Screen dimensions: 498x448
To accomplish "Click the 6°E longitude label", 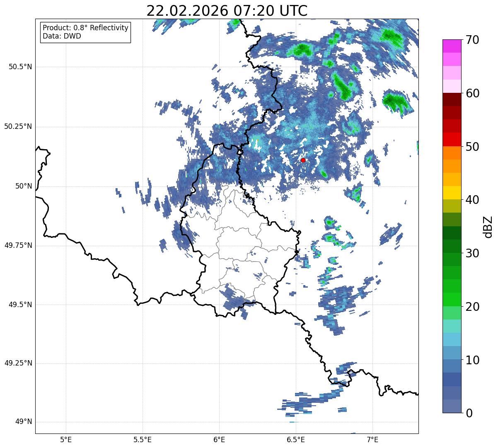I will (219, 439).
